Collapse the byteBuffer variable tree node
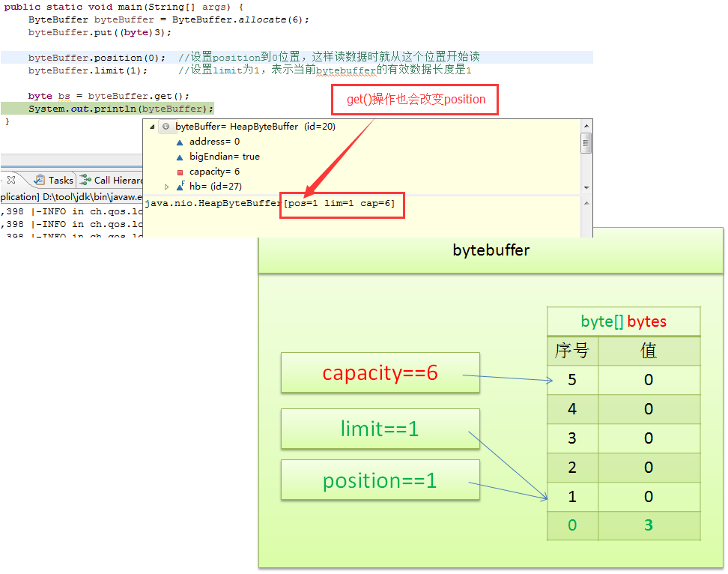 (x=153, y=127)
